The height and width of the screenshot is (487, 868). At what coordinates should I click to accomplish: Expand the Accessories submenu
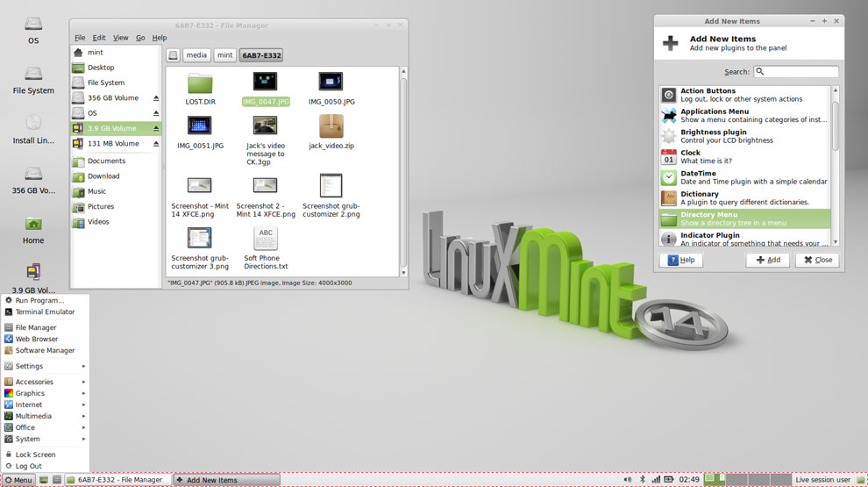[46, 382]
